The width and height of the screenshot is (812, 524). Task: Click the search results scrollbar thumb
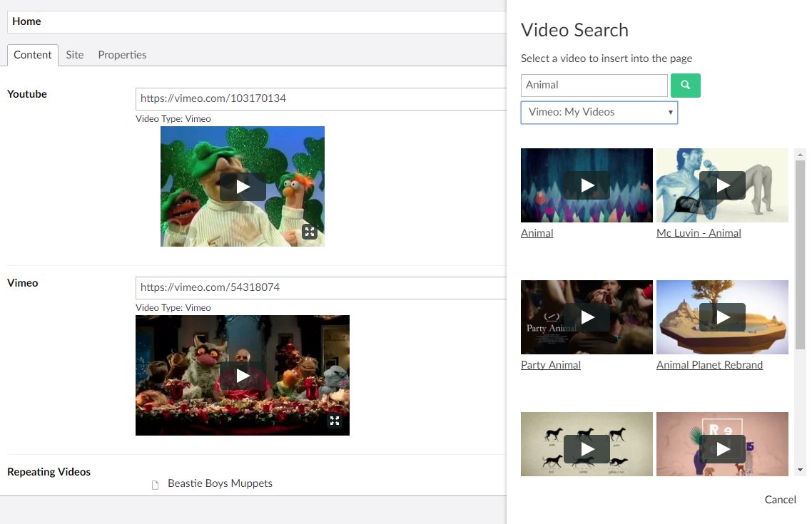800,255
